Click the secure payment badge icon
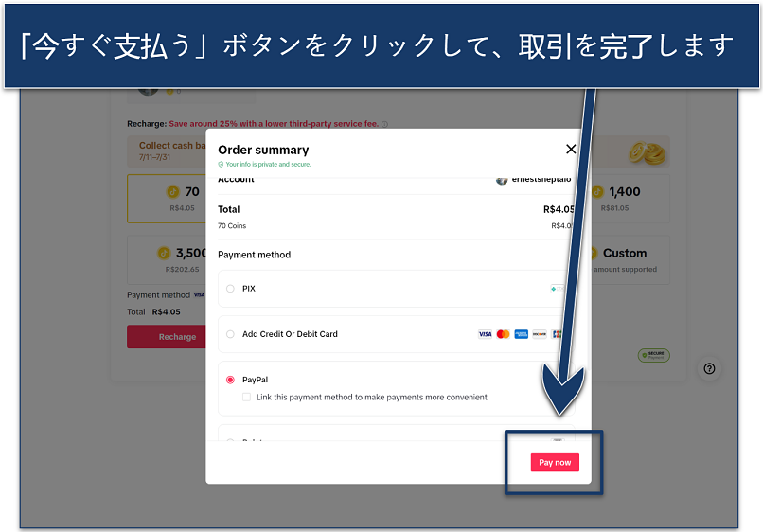Image resolution: width=763 pixels, height=532 pixels. 654,355
